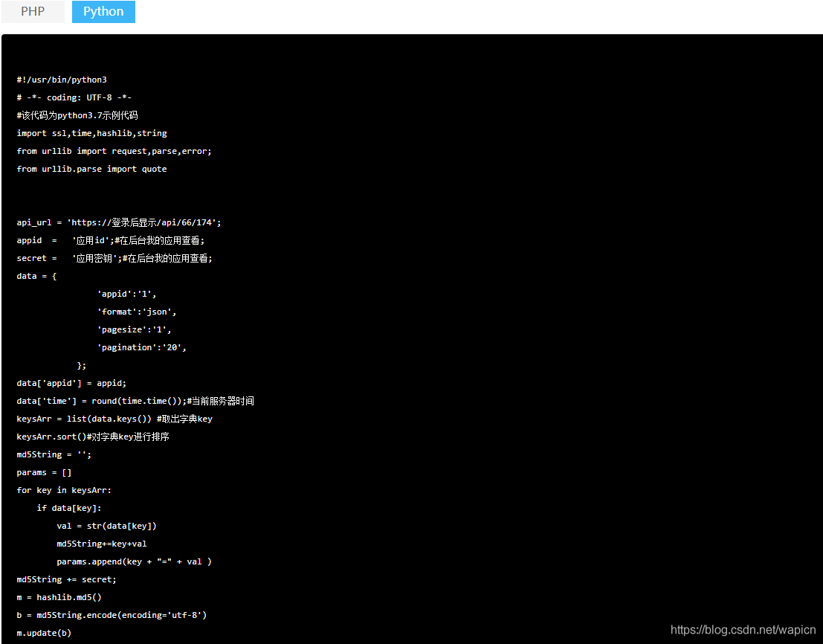Click the 'pagesize':'1' dictionary entry
823x644 pixels.
pyautogui.click(x=135, y=329)
